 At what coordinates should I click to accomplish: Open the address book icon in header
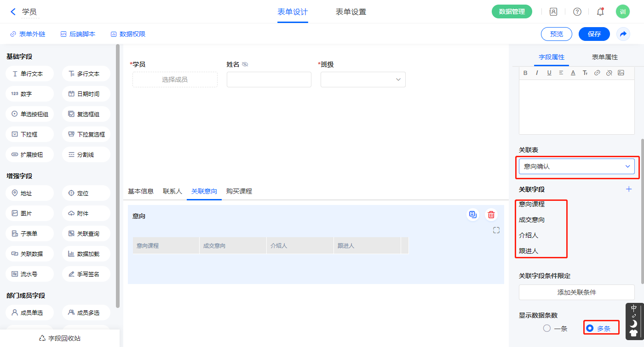tap(553, 12)
